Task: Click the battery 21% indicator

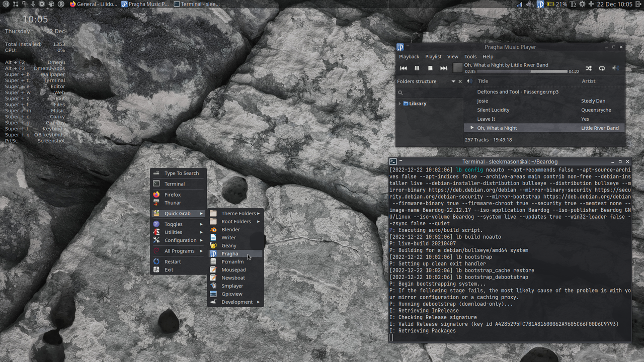Action: (557, 4)
